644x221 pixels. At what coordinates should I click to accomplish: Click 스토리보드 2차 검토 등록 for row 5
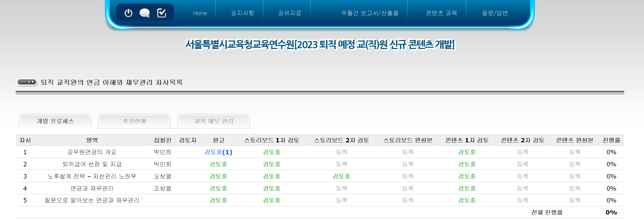coord(342,200)
